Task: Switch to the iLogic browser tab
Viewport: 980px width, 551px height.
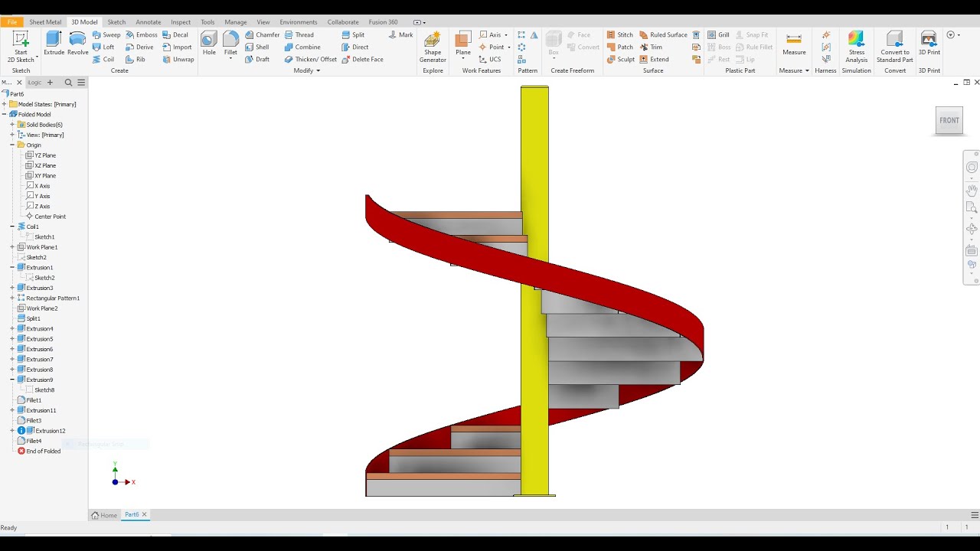Action: point(34,82)
